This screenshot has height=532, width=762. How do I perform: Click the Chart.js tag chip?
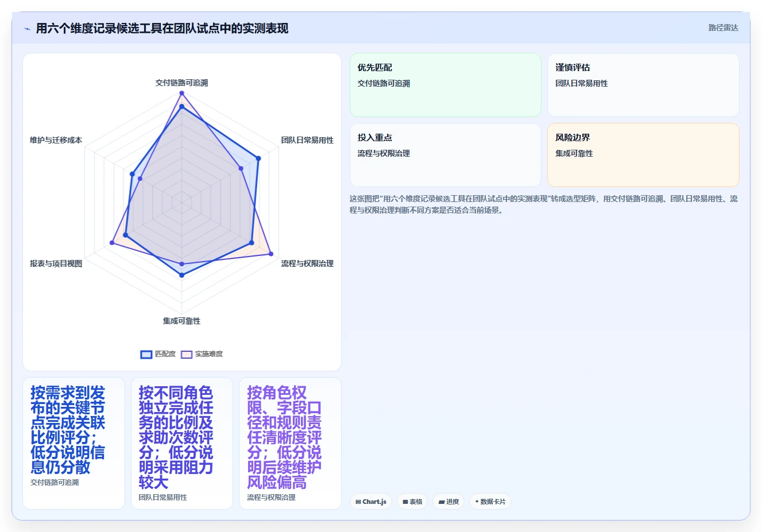click(371, 502)
